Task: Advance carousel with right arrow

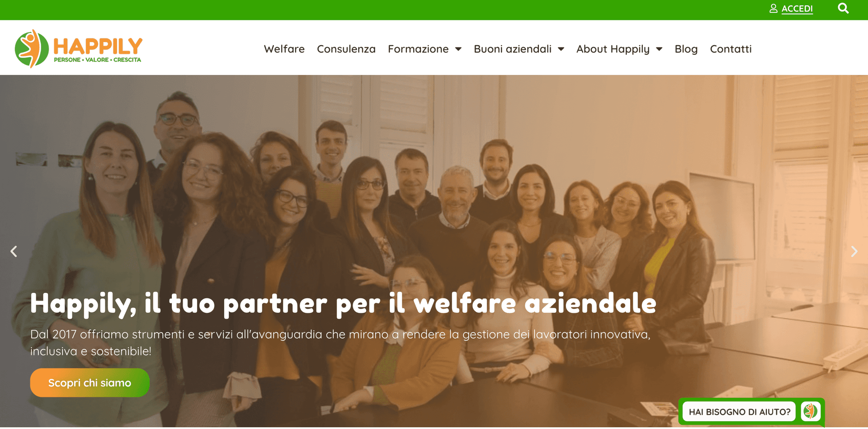Action: [x=854, y=251]
